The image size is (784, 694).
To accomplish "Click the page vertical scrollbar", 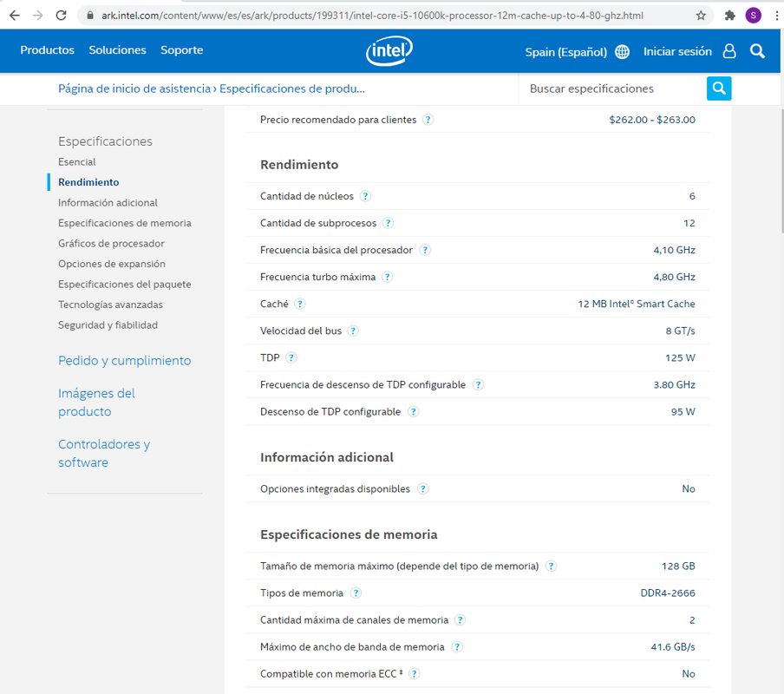I will [x=781, y=171].
